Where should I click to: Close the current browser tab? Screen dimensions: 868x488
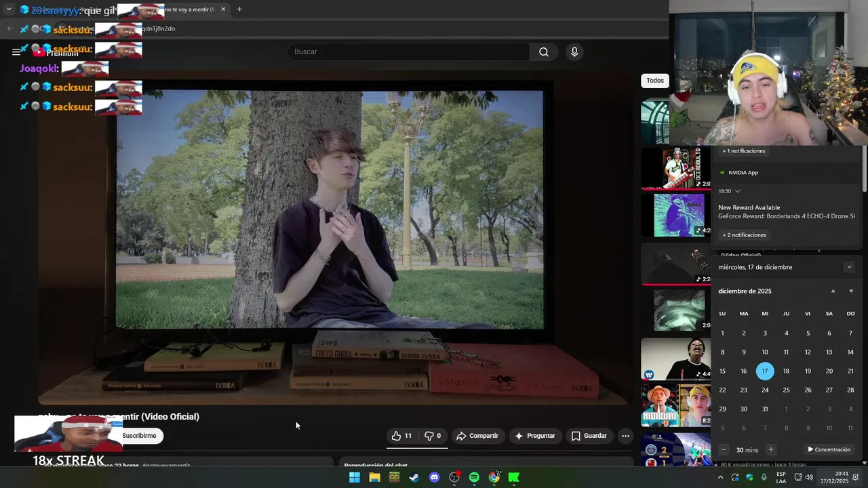(x=223, y=9)
